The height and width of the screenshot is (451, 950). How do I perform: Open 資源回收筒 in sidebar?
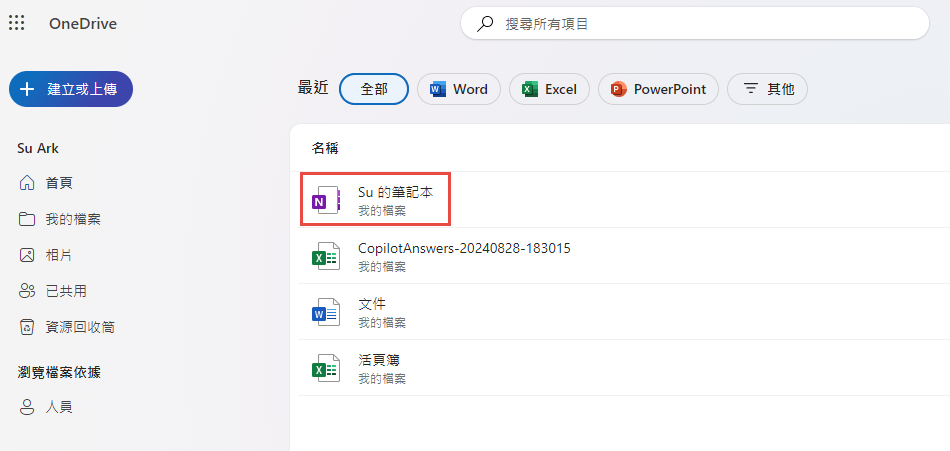coord(81,327)
